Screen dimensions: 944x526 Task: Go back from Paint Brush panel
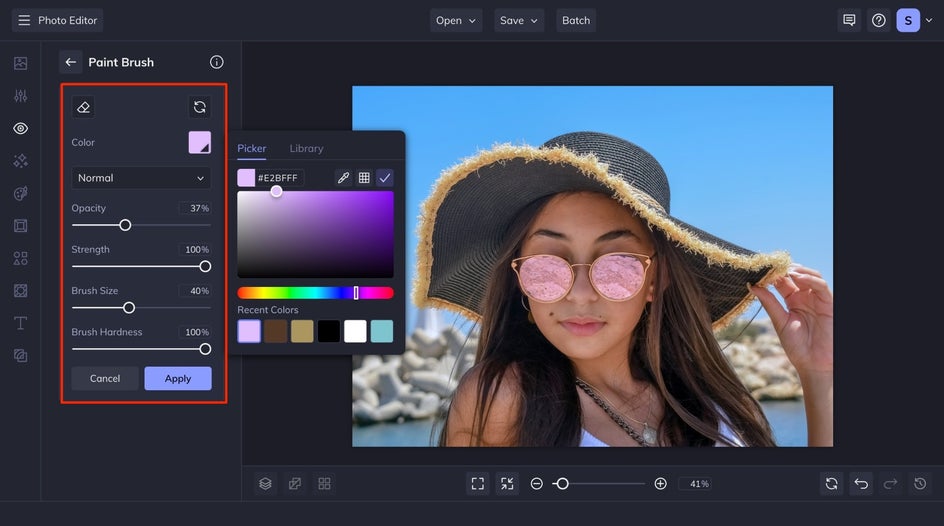(70, 62)
